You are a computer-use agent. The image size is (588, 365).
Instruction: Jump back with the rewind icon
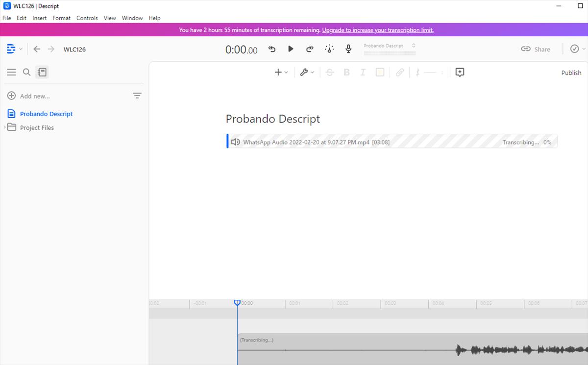[x=272, y=49]
